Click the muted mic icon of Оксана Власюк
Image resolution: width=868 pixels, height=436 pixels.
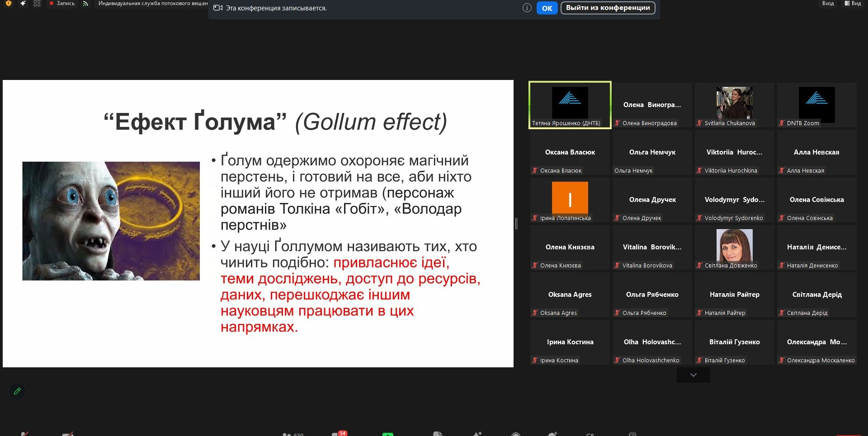[x=535, y=170]
